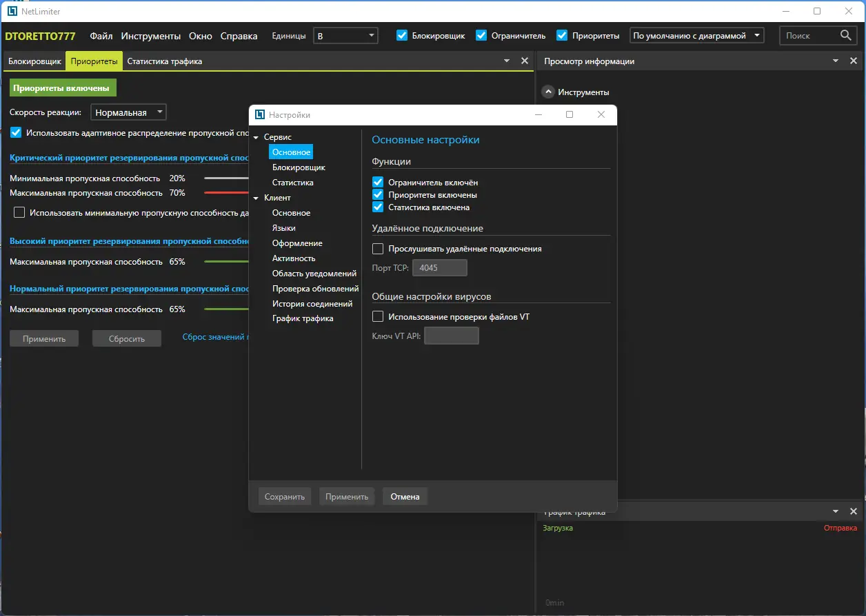
Task: Collapse the Сервис tree node
Action: (x=256, y=138)
